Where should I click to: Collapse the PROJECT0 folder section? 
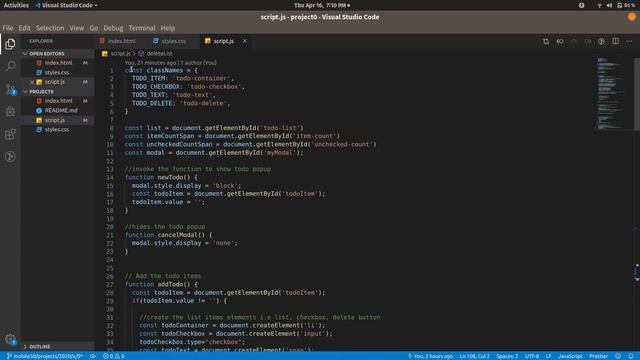click(x=58, y=91)
